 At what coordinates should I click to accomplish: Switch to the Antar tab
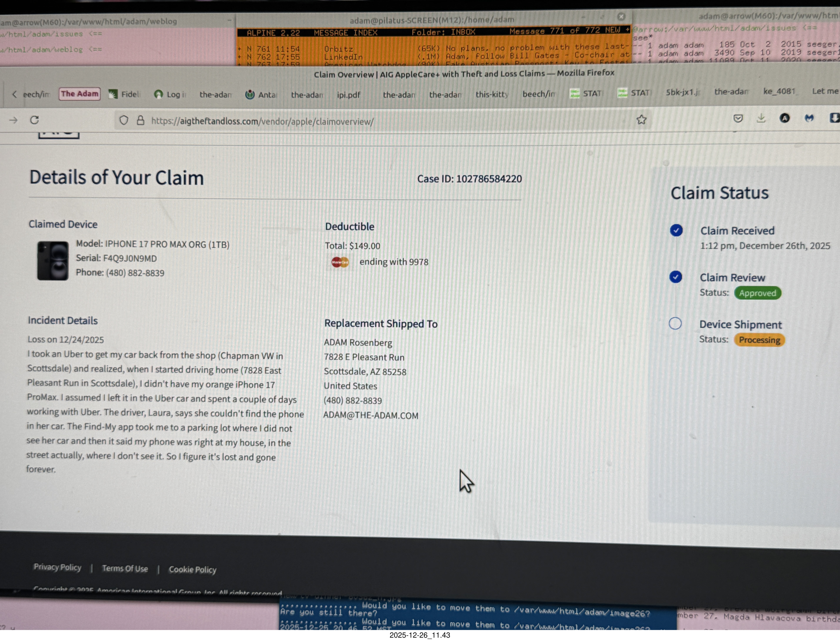[x=261, y=95]
